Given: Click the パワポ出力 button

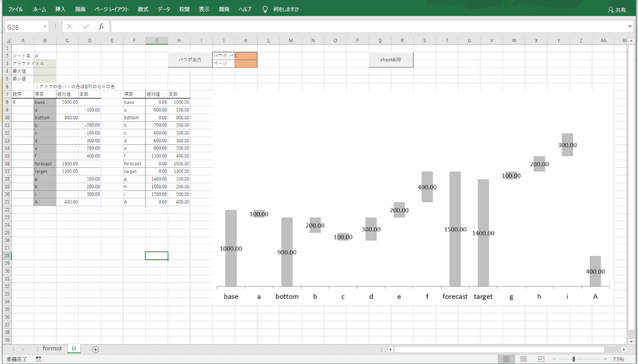Looking at the screenshot, I should [x=190, y=60].
